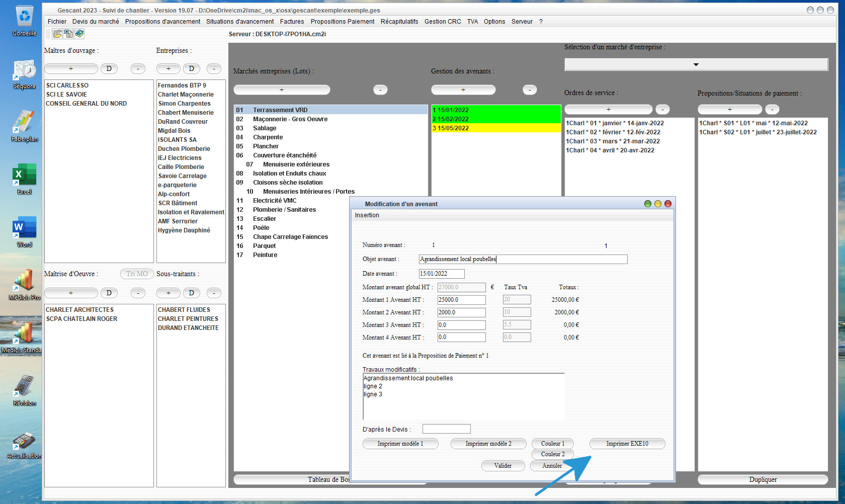Open the TVA menu
Image resolution: width=845 pixels, height=504 pixels.
(472, 22)
